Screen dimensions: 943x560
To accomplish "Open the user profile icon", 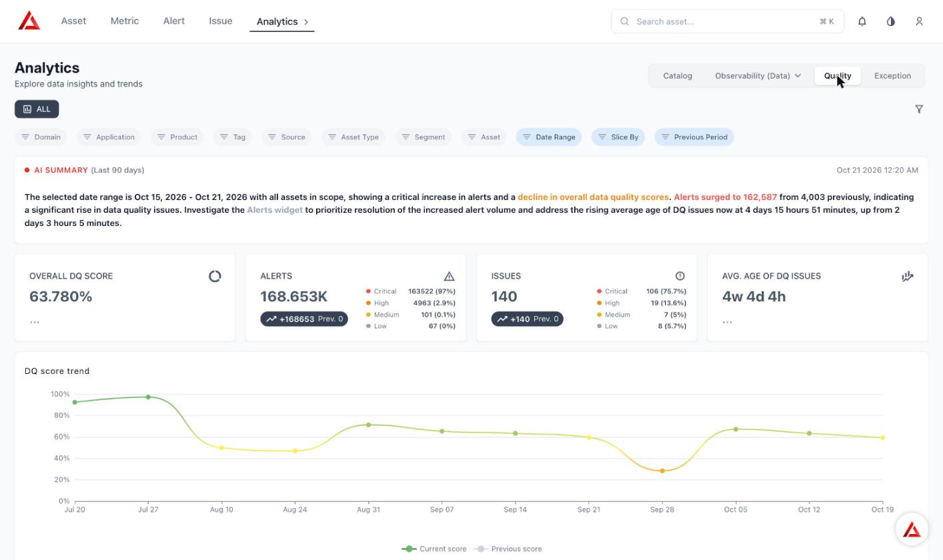I will coord(920,21).
